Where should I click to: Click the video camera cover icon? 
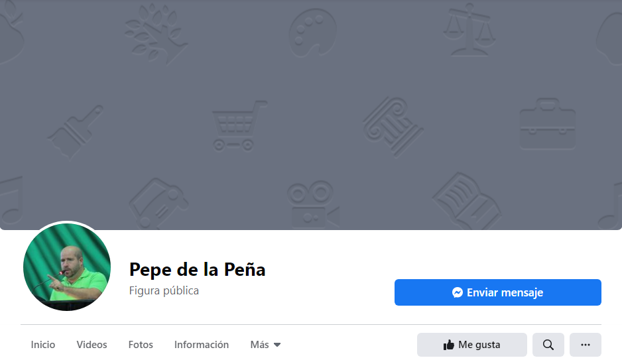(312, 203)
